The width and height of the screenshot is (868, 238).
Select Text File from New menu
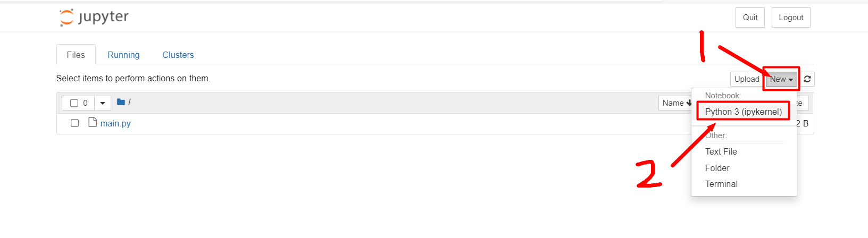coord(721,151)
